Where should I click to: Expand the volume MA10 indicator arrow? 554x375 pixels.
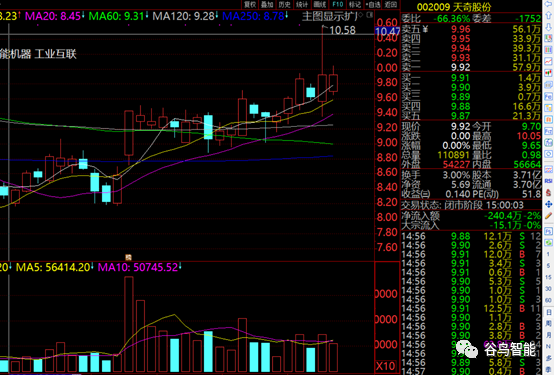point(180,267)
